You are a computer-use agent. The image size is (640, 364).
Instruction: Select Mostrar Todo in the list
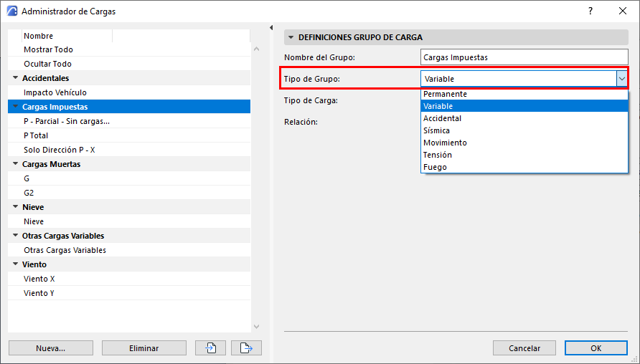pos(48,49)
